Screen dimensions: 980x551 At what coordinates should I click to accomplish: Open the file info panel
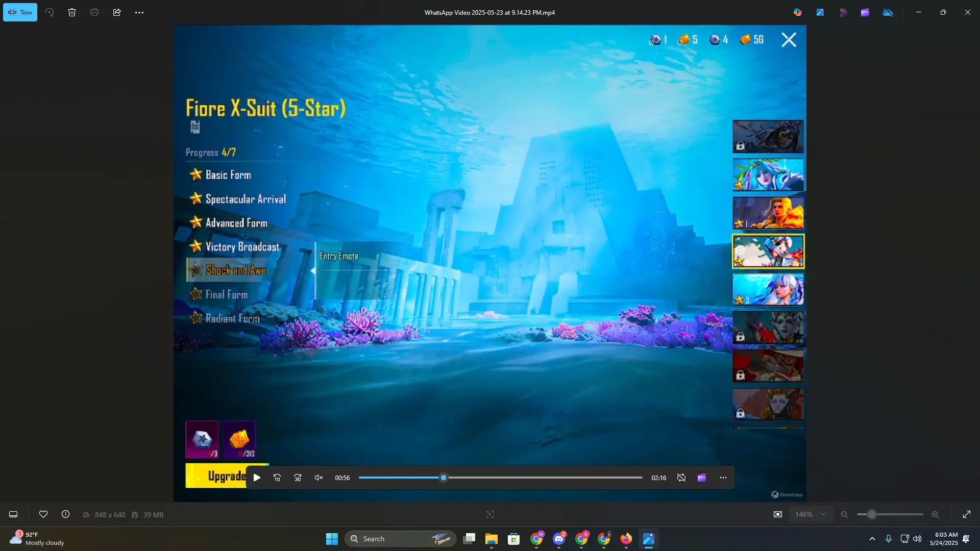pyautogui.click(x=66, y=514)
